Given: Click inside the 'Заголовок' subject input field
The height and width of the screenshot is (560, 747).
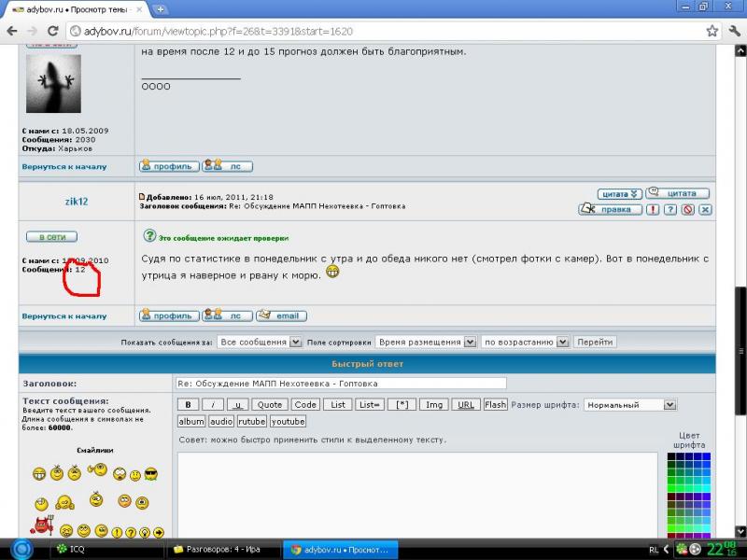Looking at the screenshot, I should [341, 384].
